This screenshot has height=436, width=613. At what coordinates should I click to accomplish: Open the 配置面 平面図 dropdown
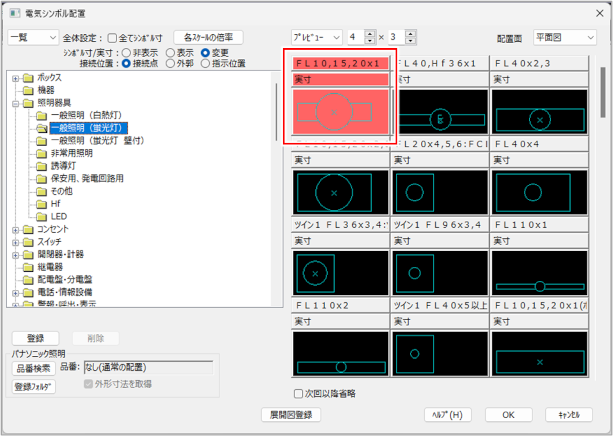[x=566, y=37]
